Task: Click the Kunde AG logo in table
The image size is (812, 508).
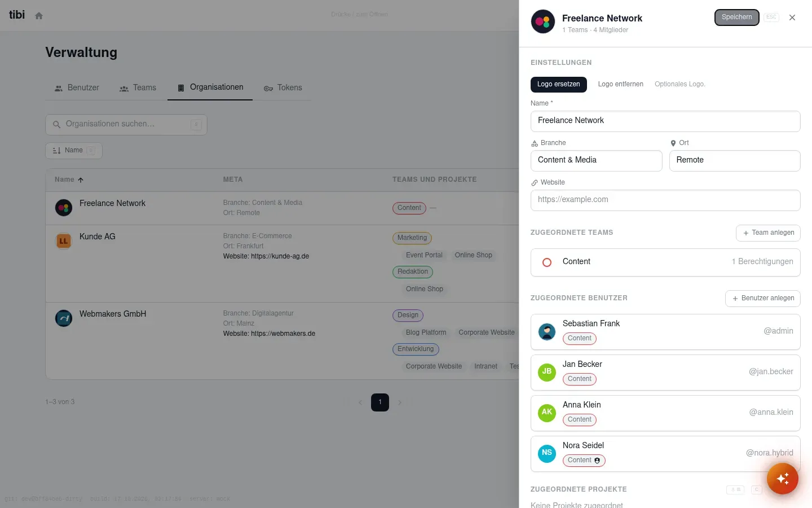Action: click(x=64, y=241)
